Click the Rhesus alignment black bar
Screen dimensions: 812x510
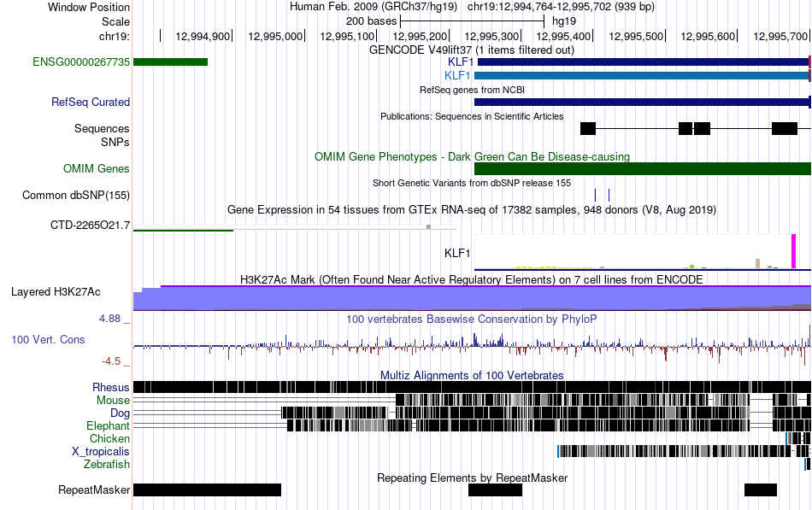[x=473, y=387]
